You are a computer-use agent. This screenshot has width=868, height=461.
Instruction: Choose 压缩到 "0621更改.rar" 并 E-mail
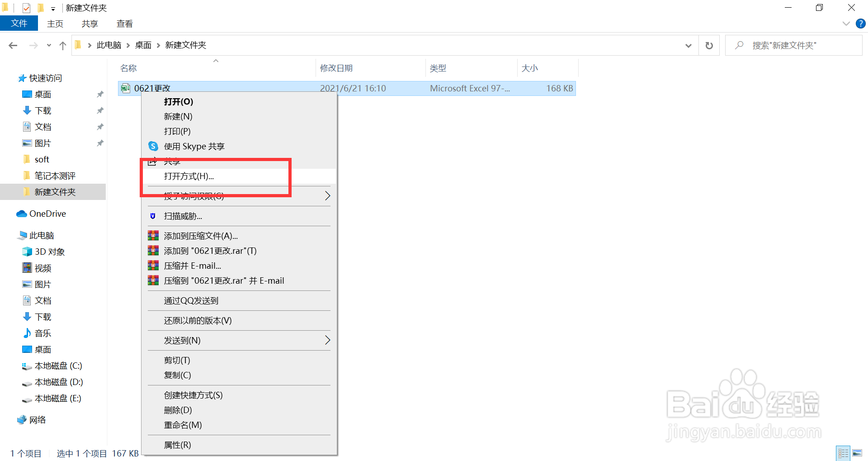[239, 281]
